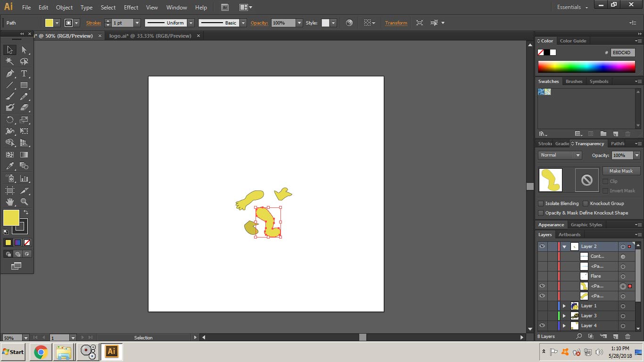Hide Layer 4 with its eye icon

click(x=542, y=326)
